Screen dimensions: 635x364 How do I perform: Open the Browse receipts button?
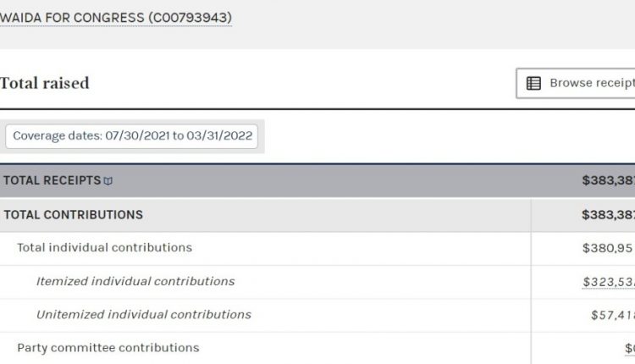[576, 84]
